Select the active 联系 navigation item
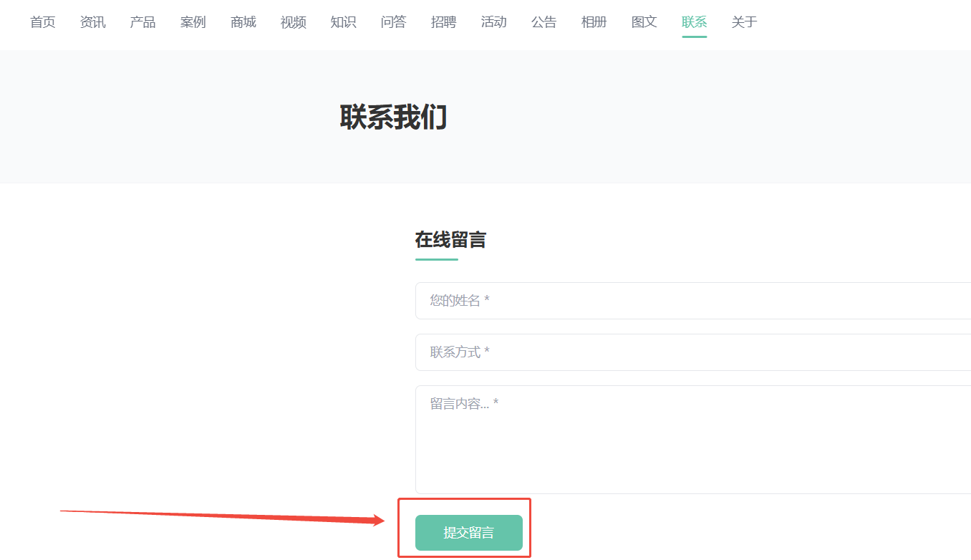The width and height of the screenshot is (971, 560). pyautogui.click(x=695, y=22)
